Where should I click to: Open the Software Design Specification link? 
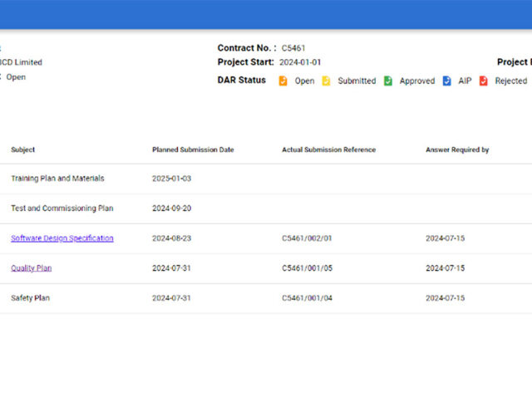pos(62,238)
